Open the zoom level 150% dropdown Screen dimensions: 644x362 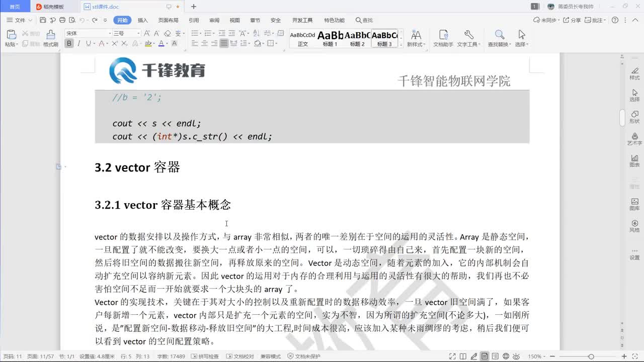(536, 356)
